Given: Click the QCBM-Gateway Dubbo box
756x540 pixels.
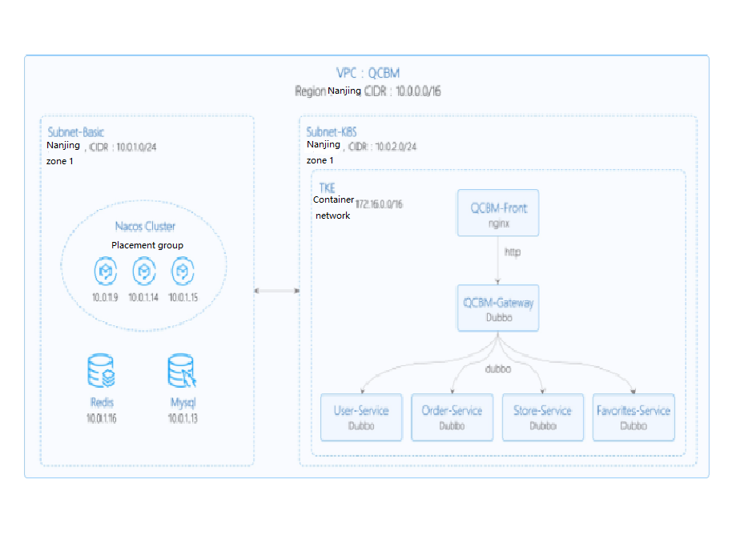Looking at the screenshot, I should (498, 308).
